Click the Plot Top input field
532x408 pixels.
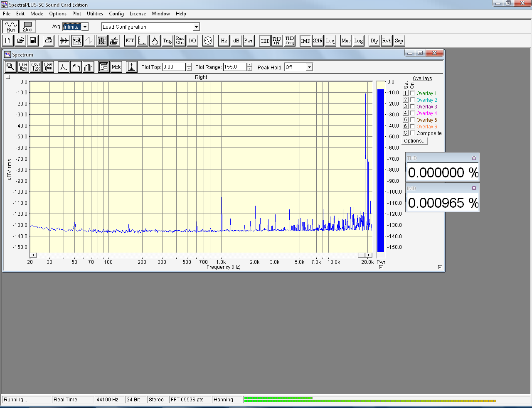174,67
